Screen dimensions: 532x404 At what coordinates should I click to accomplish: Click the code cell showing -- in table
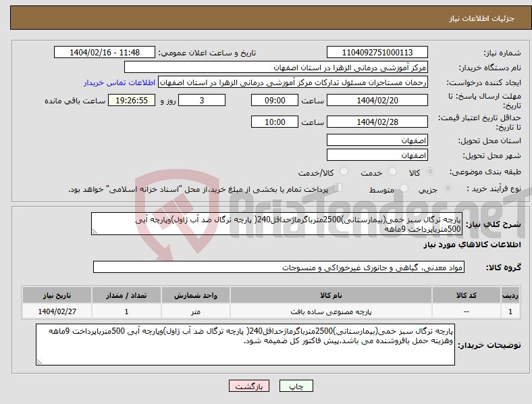coord(467,311)
